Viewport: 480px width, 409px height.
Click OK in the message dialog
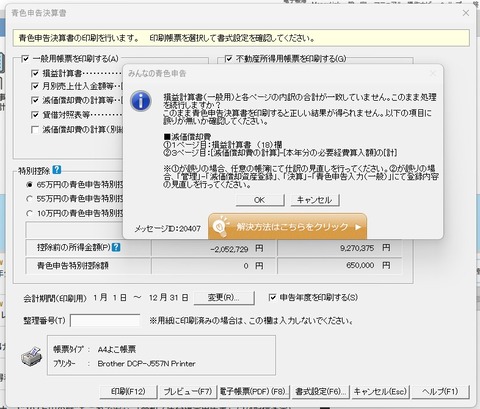point(260,200)
